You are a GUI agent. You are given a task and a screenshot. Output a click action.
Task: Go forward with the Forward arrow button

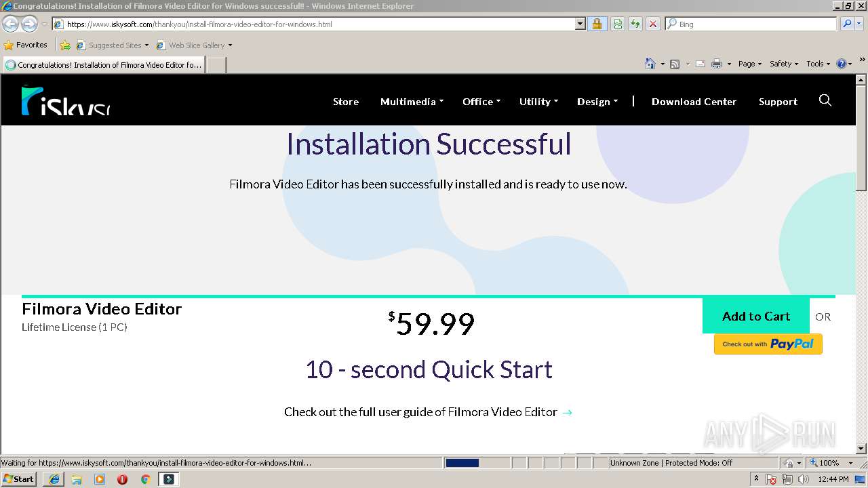click(x=29, y=24)
